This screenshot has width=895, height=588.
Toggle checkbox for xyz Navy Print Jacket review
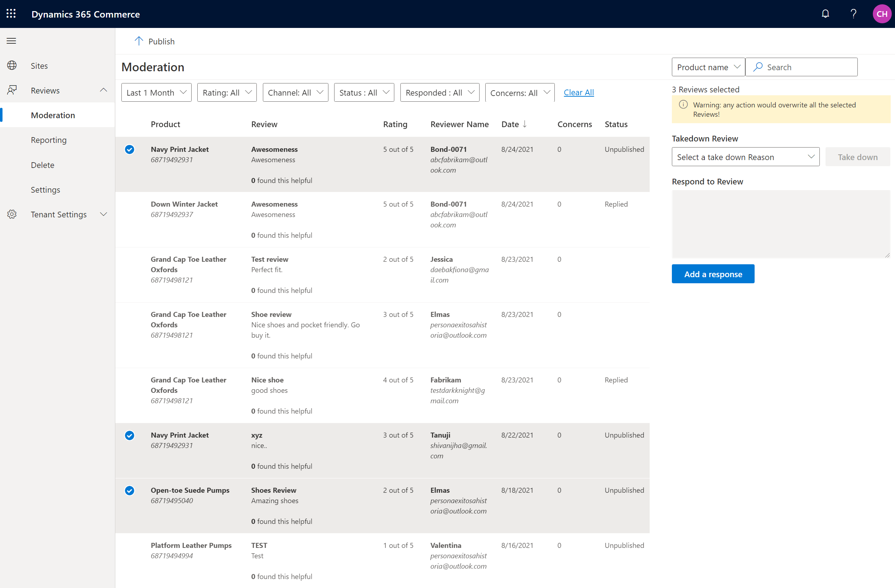tap(129, 434)
